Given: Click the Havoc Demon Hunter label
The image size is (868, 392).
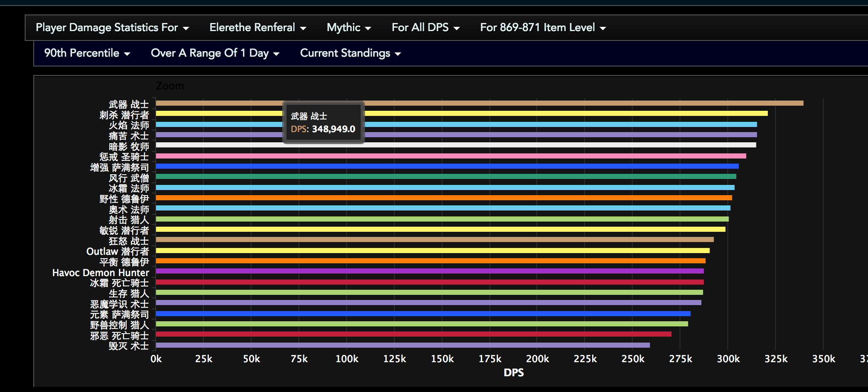Looking at the screenshot, I should 100,273.
